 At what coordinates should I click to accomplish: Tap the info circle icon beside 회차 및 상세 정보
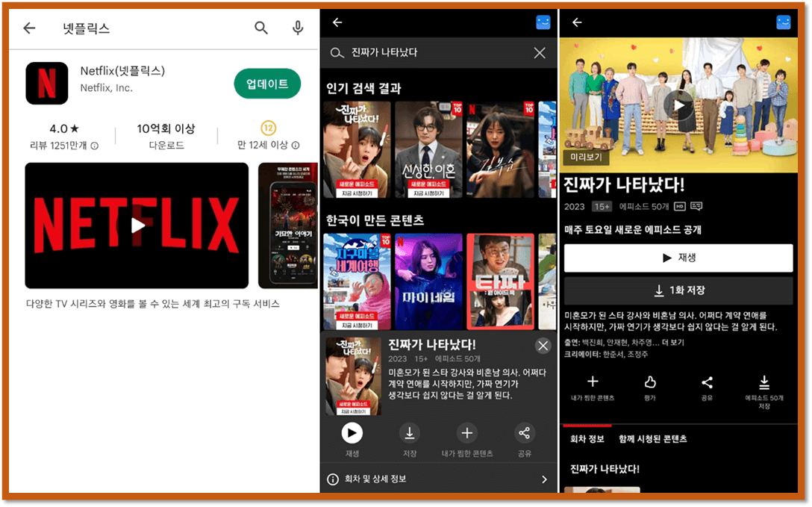[333, 479]
